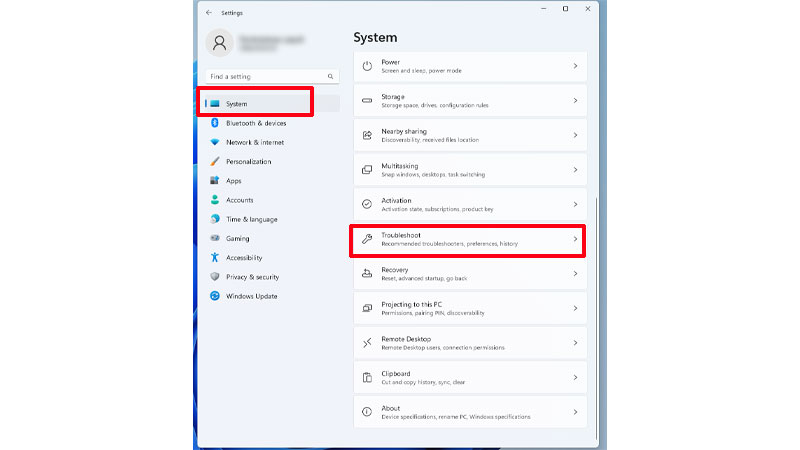Open Time & language settings

272,219
